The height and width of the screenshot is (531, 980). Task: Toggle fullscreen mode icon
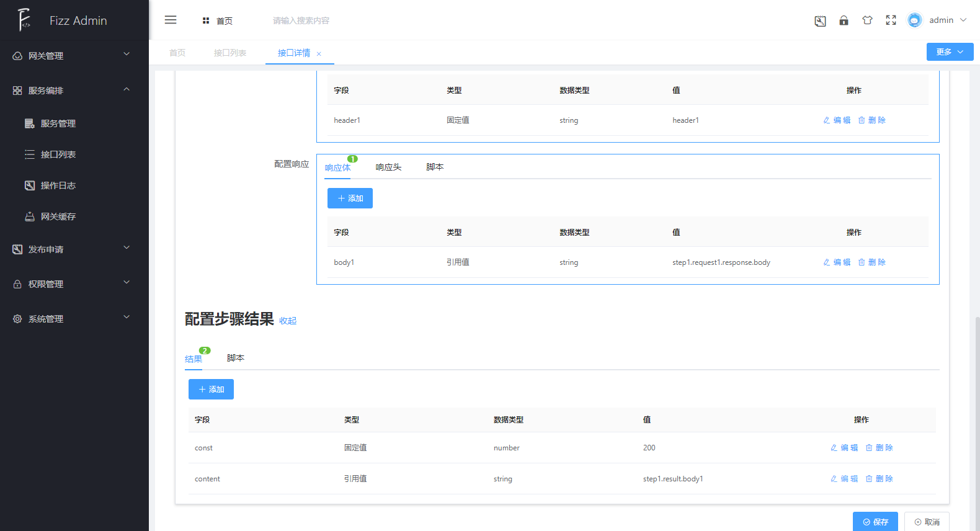click(891, 20)
